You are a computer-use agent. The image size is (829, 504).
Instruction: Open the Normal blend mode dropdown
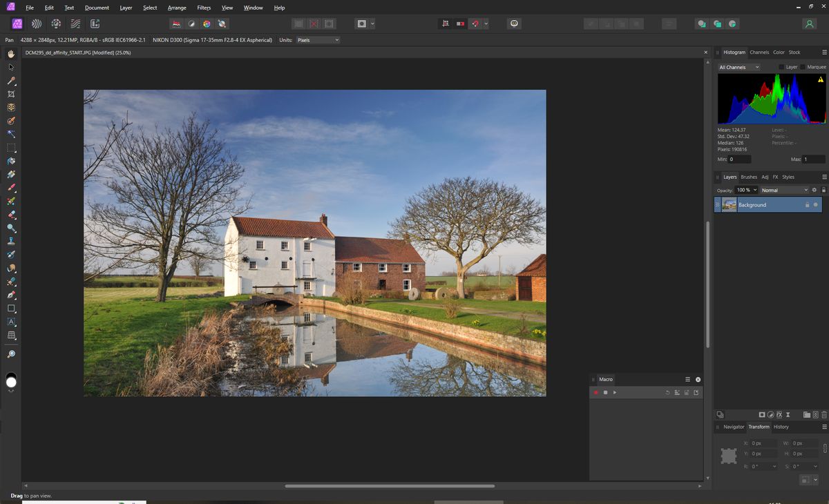point(784,190)
